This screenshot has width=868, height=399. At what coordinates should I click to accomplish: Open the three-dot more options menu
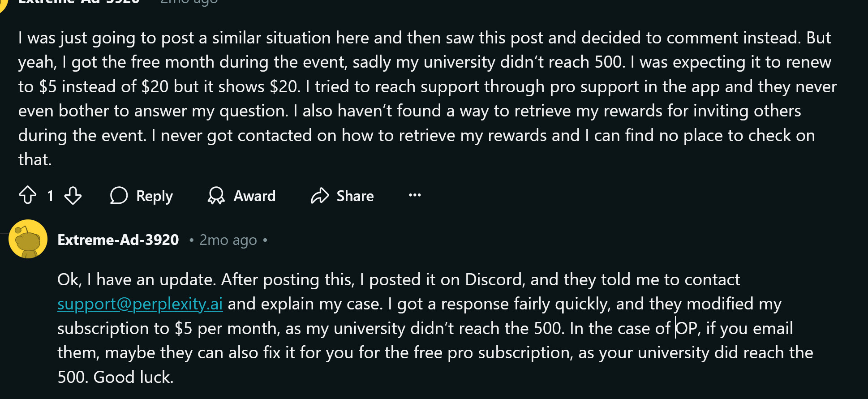[415, 195]
